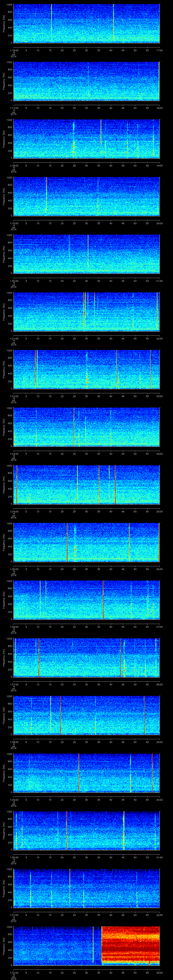This screenshot has height=980, width=173.
Task: Click the 27:00 end-of-axis label
Action: click(x=160, y=627)
